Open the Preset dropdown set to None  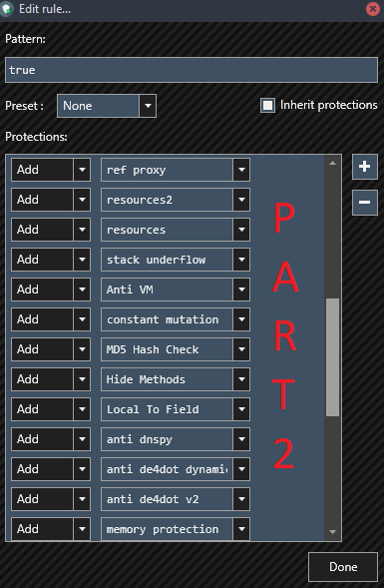[x=107, y=106]
